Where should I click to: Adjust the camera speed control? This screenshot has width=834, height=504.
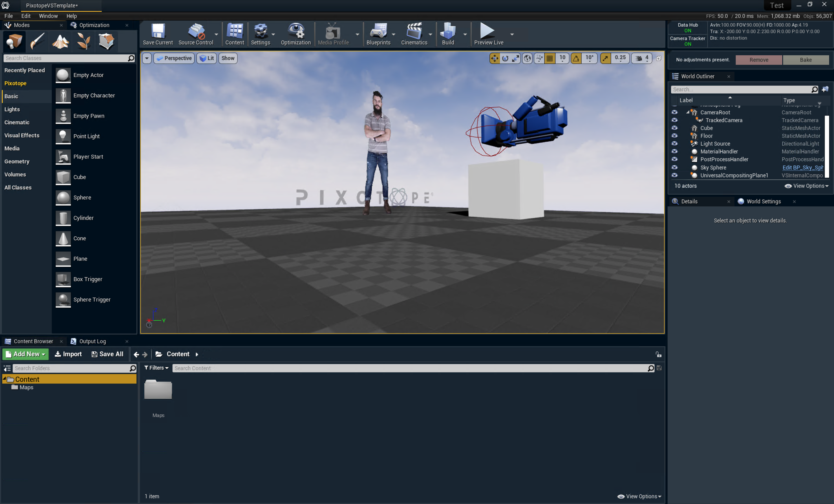(x=641, y=58)
